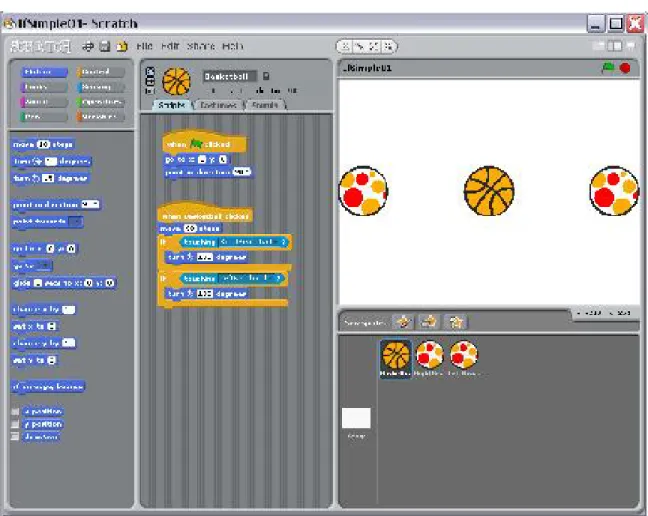Switch to the Scripts tab

pos(172,105)
